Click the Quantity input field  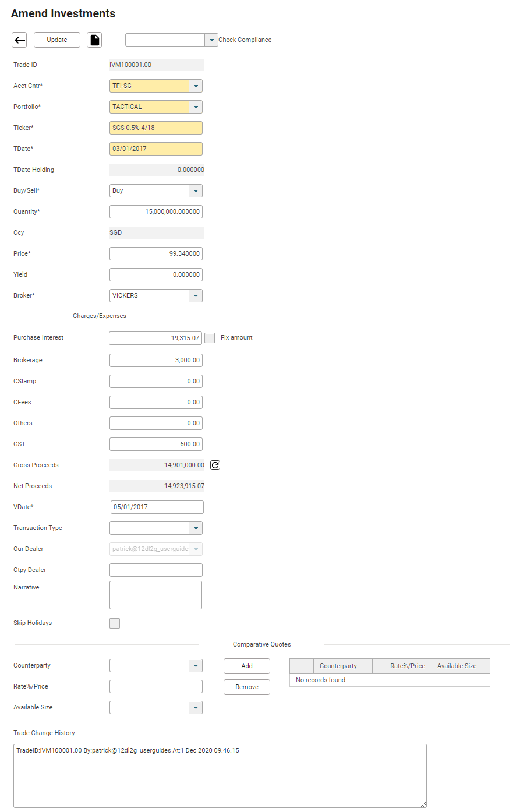[156, 212]
